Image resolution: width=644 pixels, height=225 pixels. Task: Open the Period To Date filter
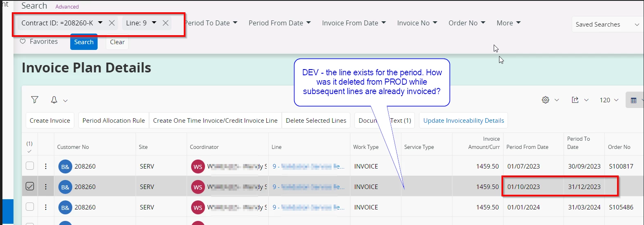[x=211, y=23]
